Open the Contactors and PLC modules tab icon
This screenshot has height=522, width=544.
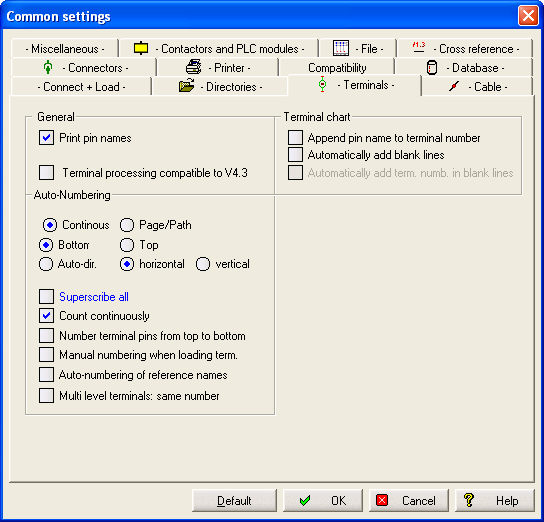pyautogui.click(x=141, y=48)
